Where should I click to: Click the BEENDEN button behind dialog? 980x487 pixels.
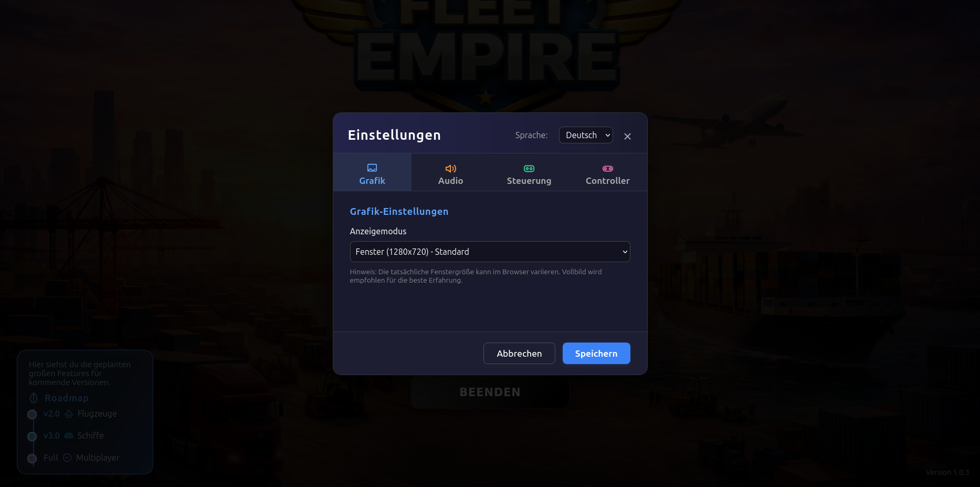[x=490, y=392]
